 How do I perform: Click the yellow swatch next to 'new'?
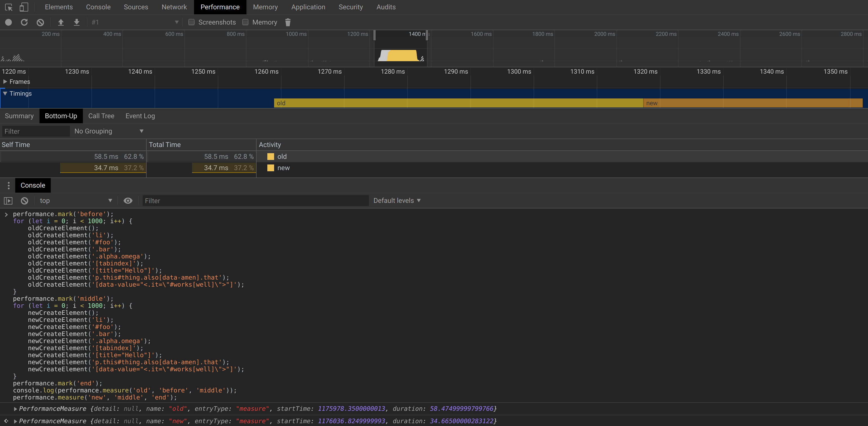(270, 168)
